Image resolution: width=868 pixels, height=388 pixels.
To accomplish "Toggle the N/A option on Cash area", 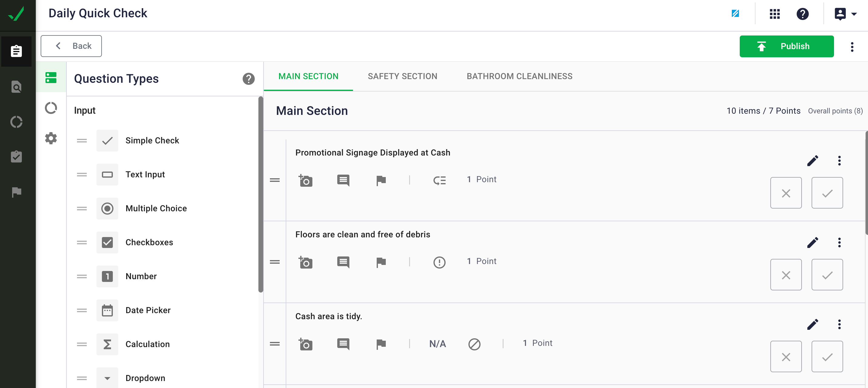I will coord(437,344).
